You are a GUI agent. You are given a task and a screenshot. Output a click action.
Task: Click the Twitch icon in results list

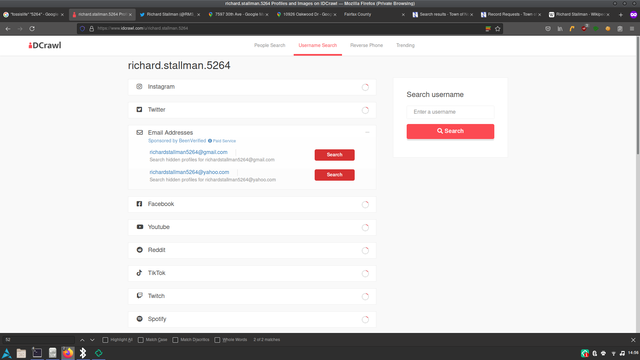coord(140,296)
